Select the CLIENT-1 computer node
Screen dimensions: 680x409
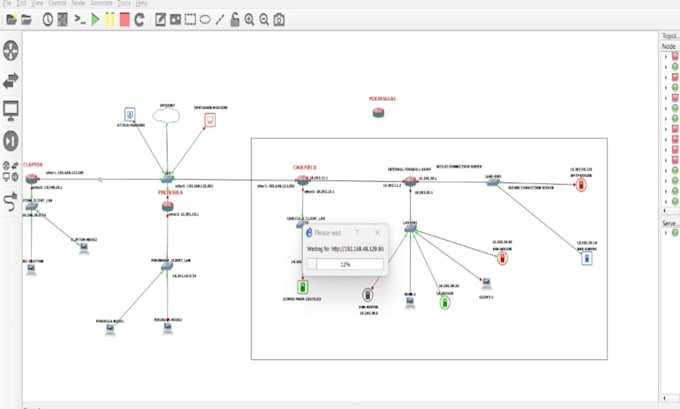pyautogui.click(x=486, y=284)
